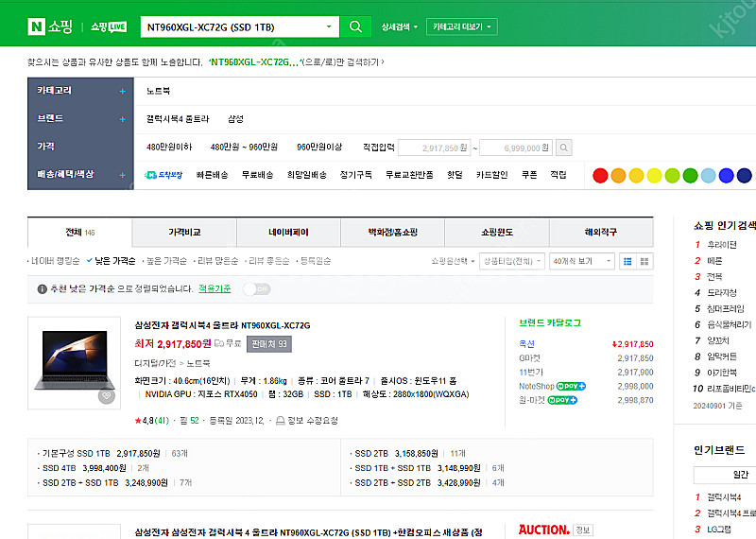Switch to the 해외직구 tab
The height and width of the screenshot is (539, 756).
pyautogui.click(x=601, y=232)
